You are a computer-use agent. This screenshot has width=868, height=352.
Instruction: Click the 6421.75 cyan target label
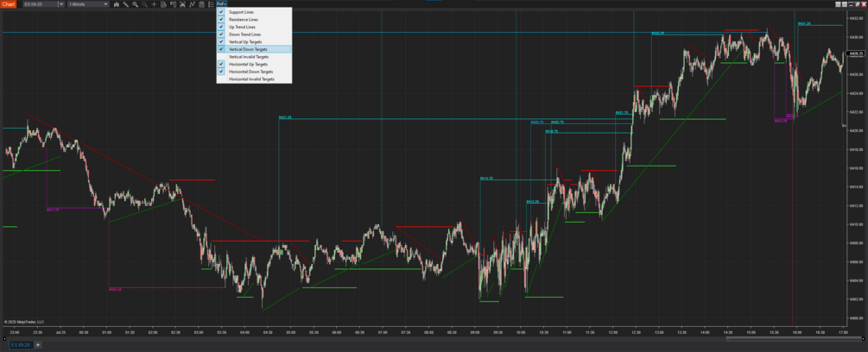point(622,113)
